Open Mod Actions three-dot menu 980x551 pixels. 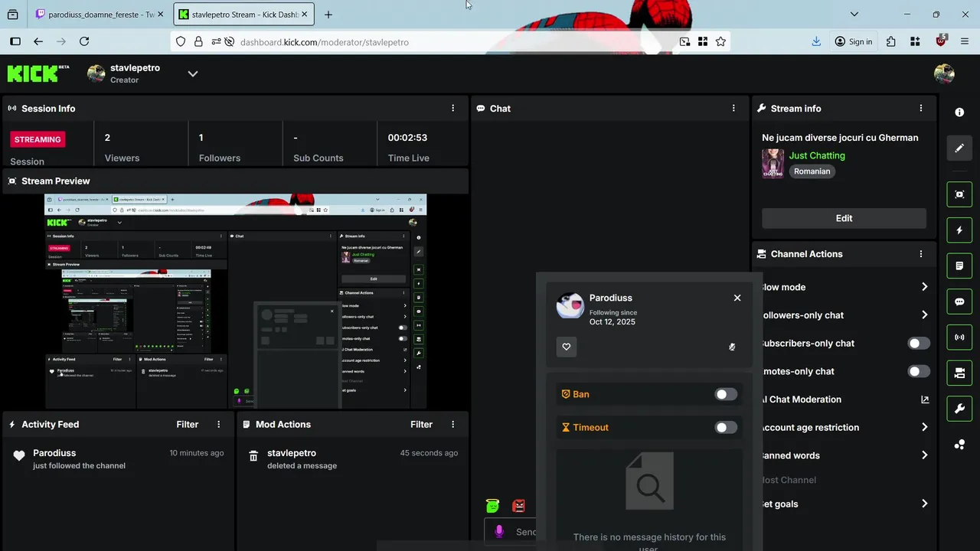click(x=452, y=424)
